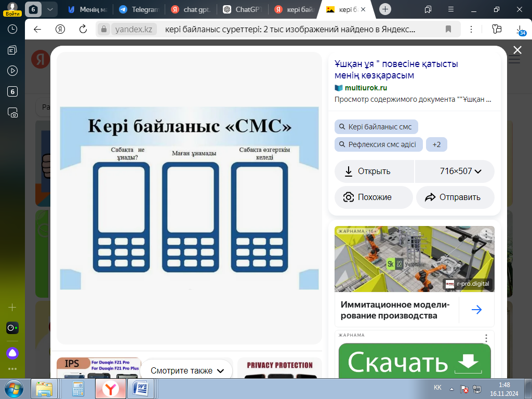Viewport: 532px width, 399px height.
Task: Switch to the ChatGPT tab
Action: click(243, 9)
